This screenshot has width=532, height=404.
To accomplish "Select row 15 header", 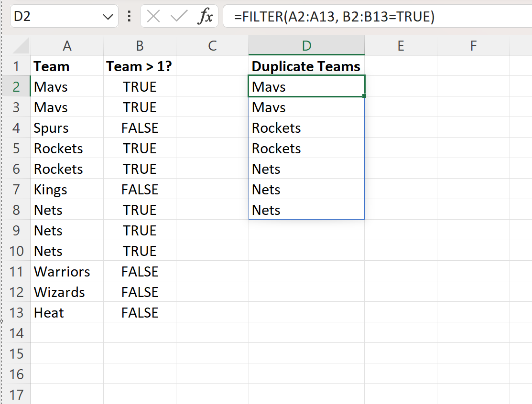I will click(16, 353).
